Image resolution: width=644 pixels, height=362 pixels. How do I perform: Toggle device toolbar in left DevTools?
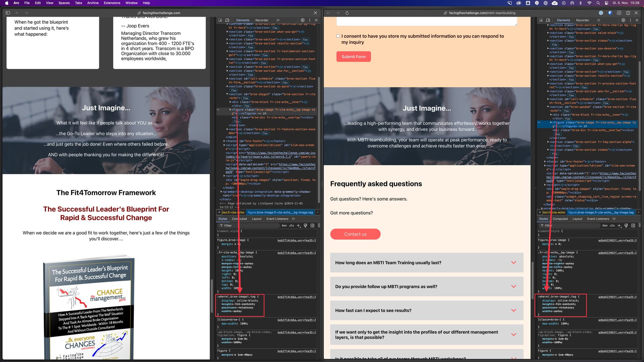[227, 20]
